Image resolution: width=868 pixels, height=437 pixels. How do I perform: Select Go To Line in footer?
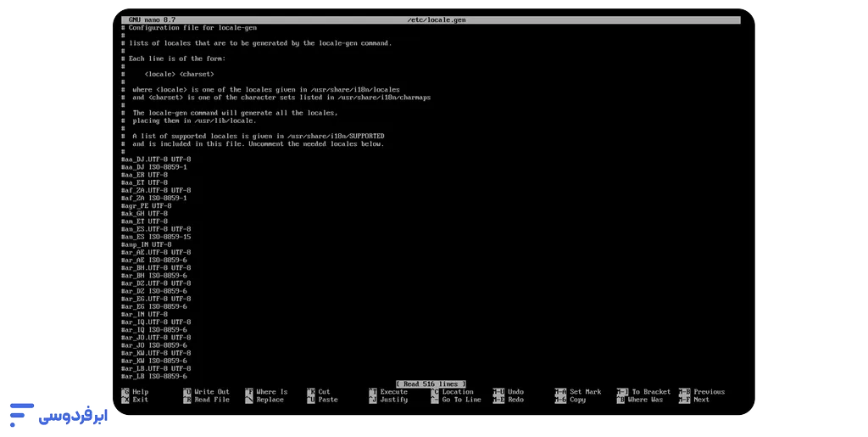point(461,400)
